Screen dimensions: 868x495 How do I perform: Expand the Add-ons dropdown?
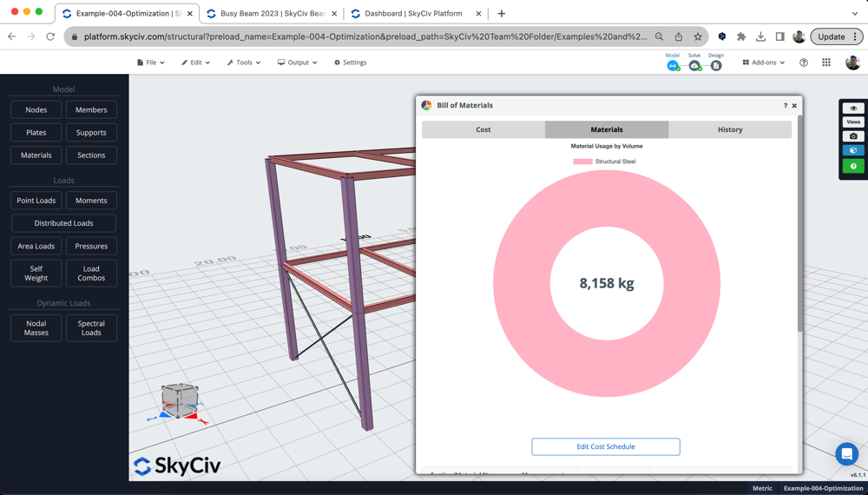pos(763,63)
